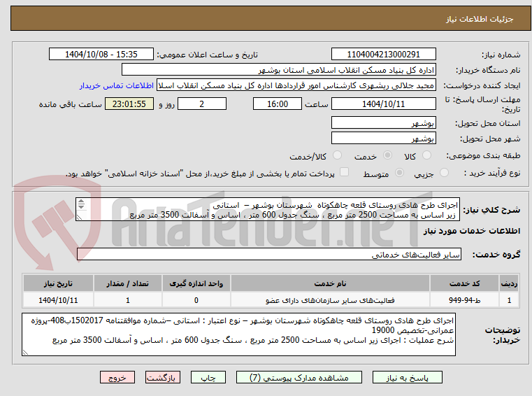
Task: Click the شرح کلی نیاز resize handle
Action: pyautogui.click(x=79, y=218)
